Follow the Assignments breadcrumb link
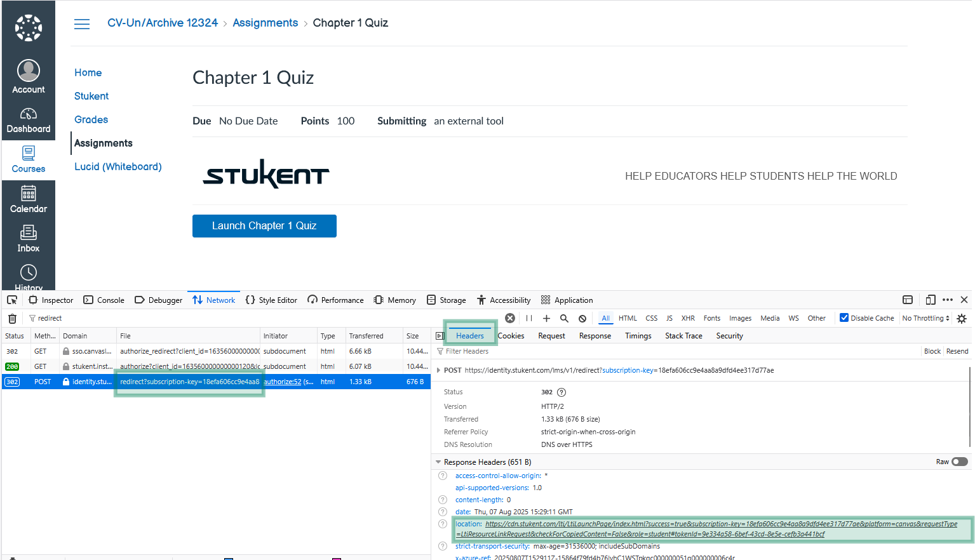Image resolution: width=975 pixels, height=560 pixels. (x=266, y=23)
